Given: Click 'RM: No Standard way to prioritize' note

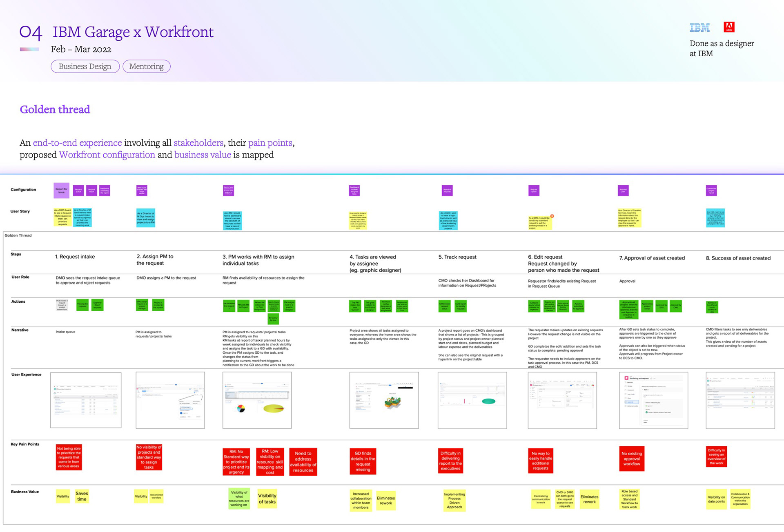Looking at the screenshot, I should [x=236, y=462].
